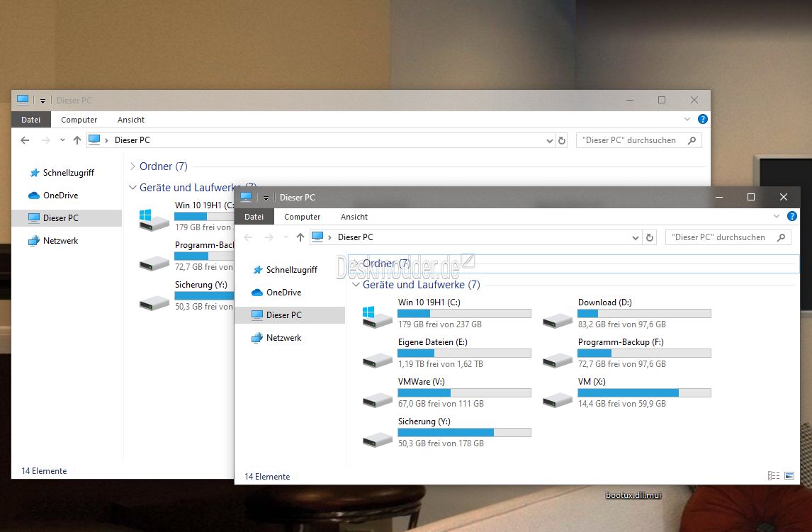Select Schnellzugriff in the back window sidebar
Screen dimensions: 812x532
67,172
